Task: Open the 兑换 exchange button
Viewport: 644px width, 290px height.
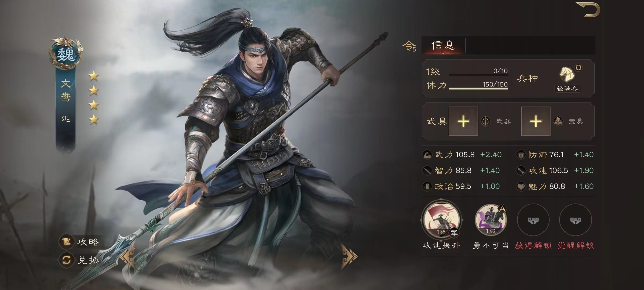Action: click(x=79, y=260)
